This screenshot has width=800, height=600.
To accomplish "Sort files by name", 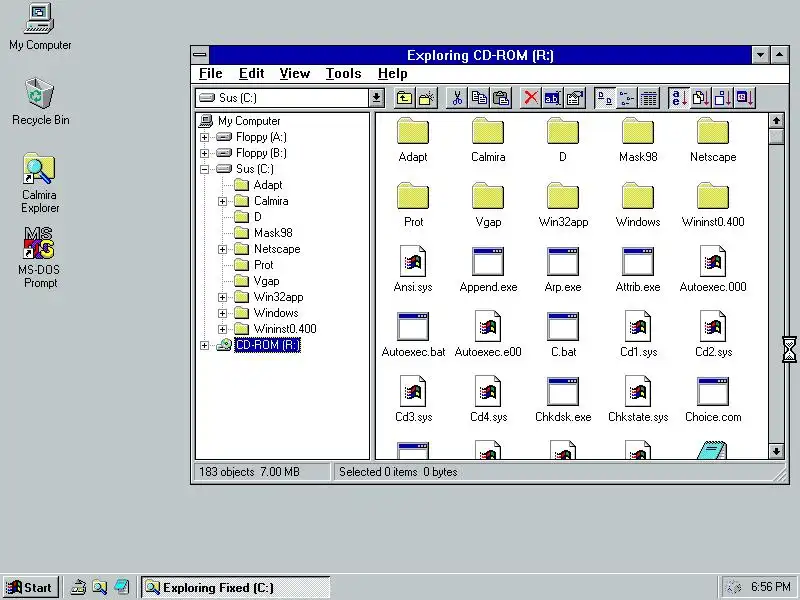I will point(679,98).
